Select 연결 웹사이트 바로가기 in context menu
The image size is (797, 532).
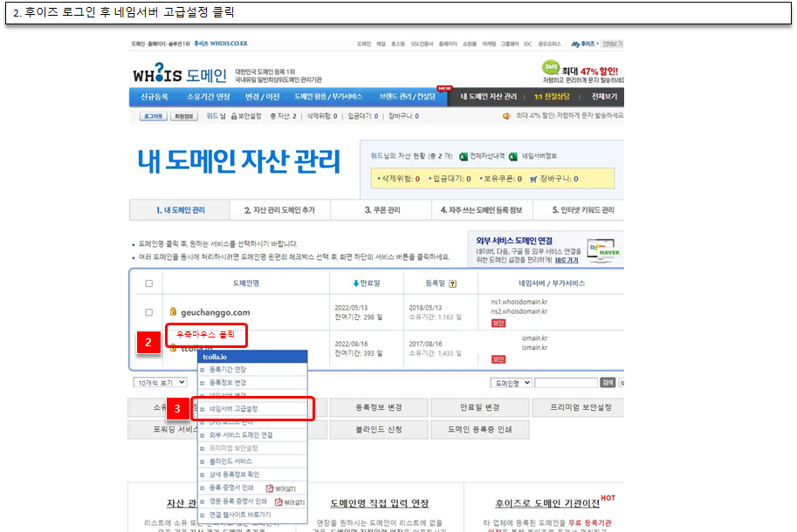(252, 515)
